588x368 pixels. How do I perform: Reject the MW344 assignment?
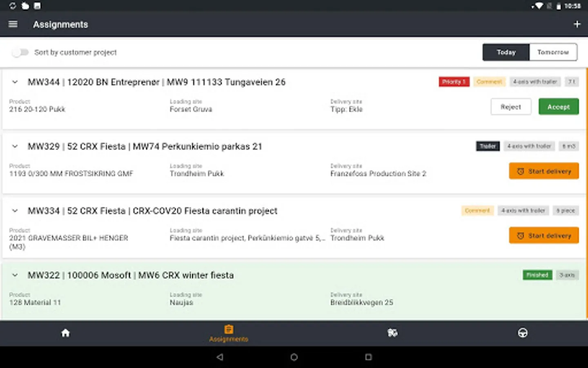[511, 106]
